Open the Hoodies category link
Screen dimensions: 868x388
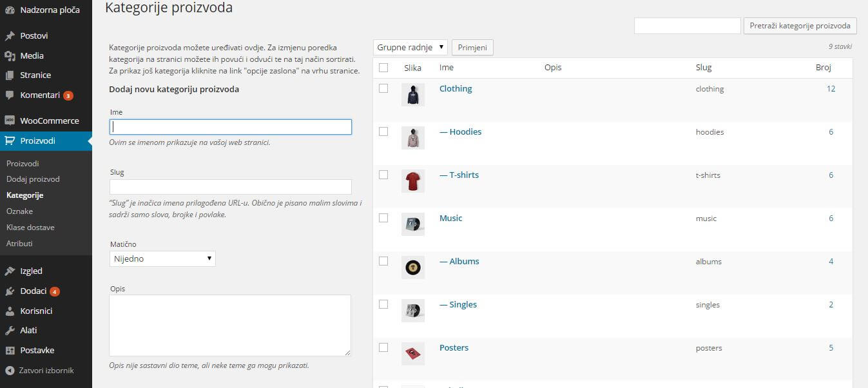coord(460,132)
